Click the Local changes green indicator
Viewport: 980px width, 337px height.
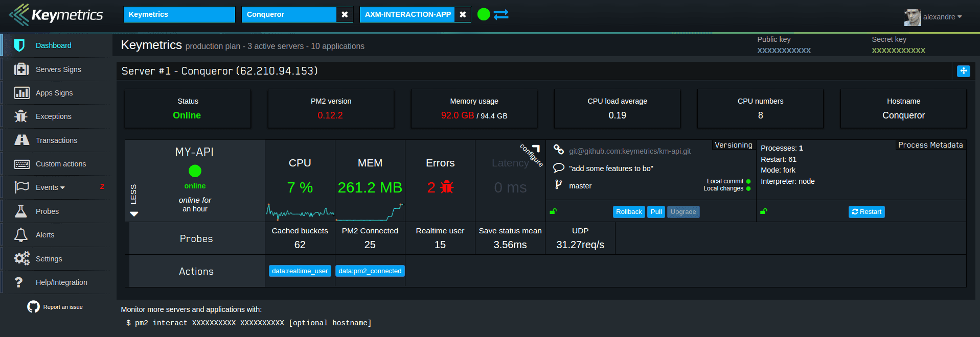tap(748, 188)
